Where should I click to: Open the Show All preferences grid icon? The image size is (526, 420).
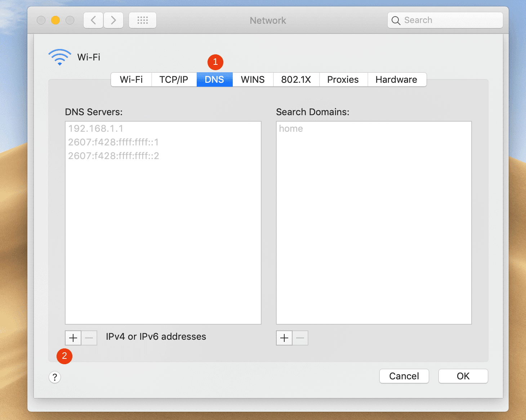[142, 20]
